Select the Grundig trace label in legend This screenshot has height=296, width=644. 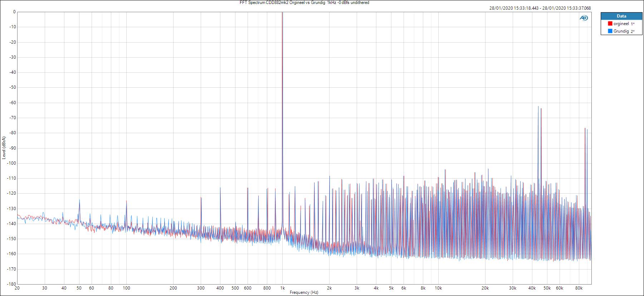[x=621, y=31]
